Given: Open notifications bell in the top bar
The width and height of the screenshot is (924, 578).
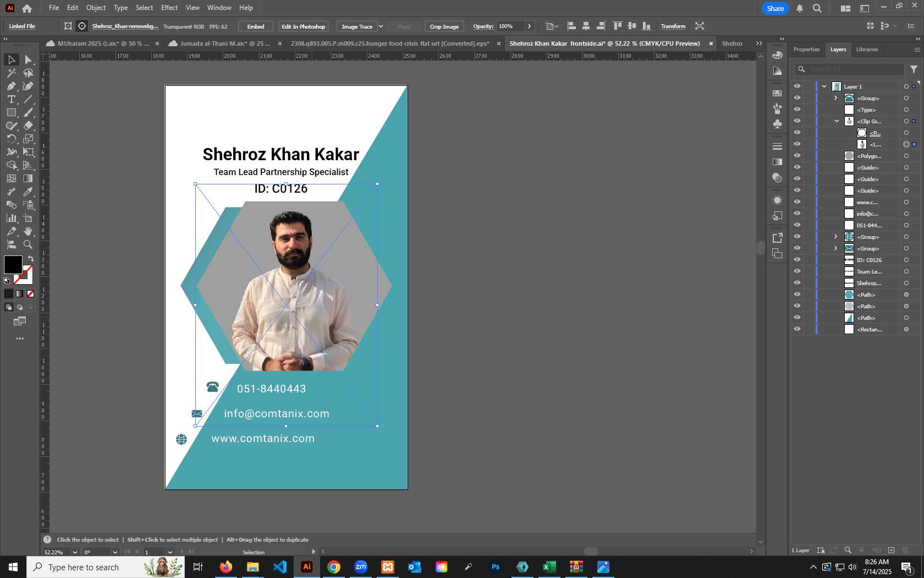Looking at the screenshot, I should pyautogui.click(x=800, y=8).
